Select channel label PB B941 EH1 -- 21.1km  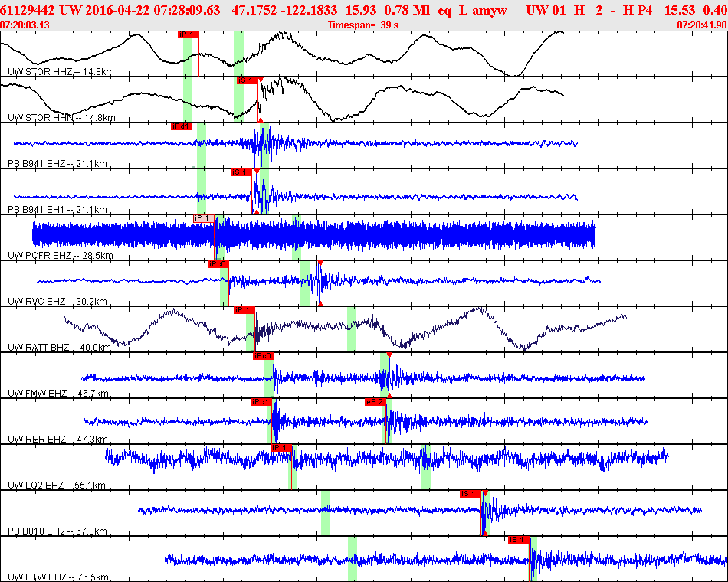click(x=57, y=209)
